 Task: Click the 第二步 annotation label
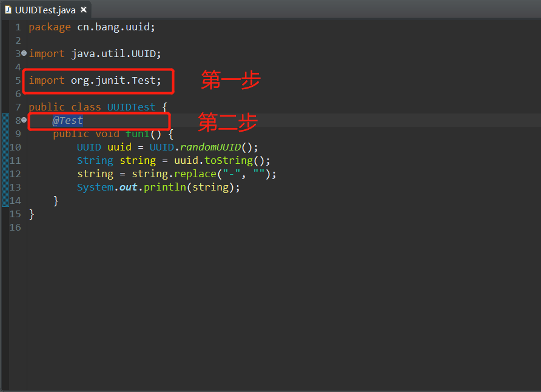pyautogui.click(x=227, y=122)
